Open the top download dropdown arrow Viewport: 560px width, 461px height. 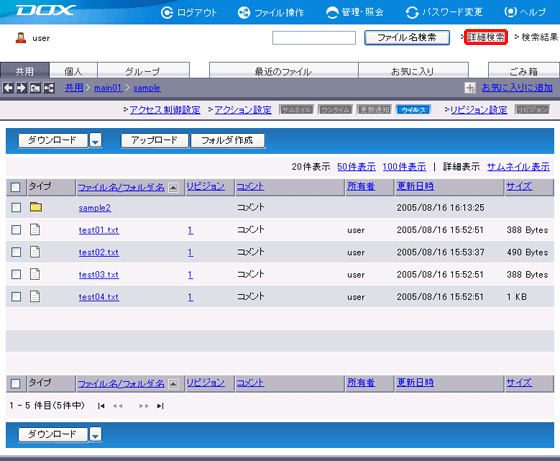coord(95,141)
